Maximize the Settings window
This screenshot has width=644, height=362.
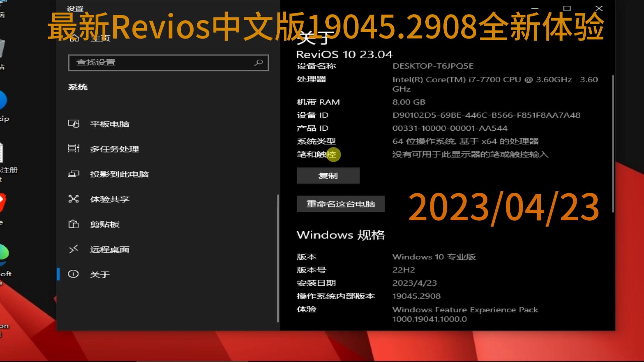(x=567, y=8)
